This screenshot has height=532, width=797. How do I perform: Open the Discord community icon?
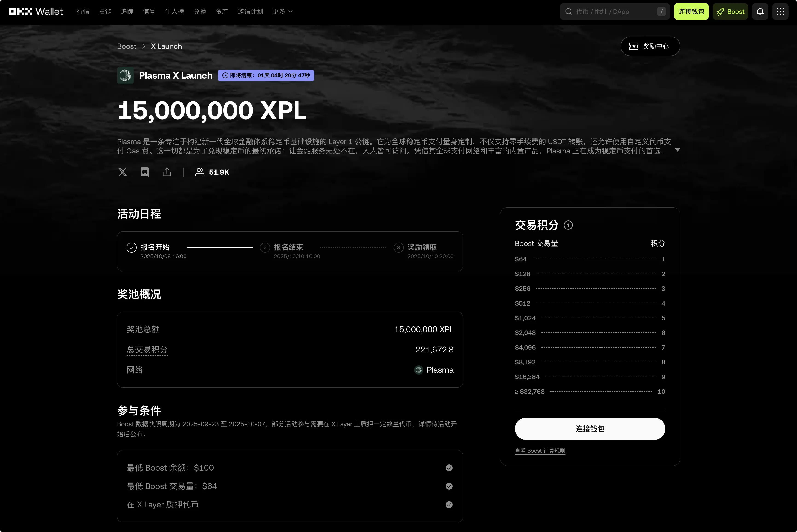pos(144,172)
